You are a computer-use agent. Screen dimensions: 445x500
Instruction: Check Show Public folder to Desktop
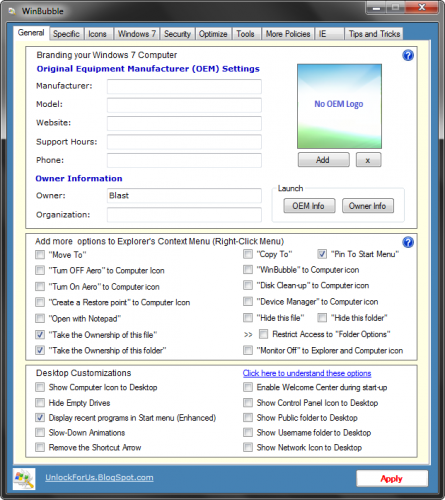click(x=248, y=417)
